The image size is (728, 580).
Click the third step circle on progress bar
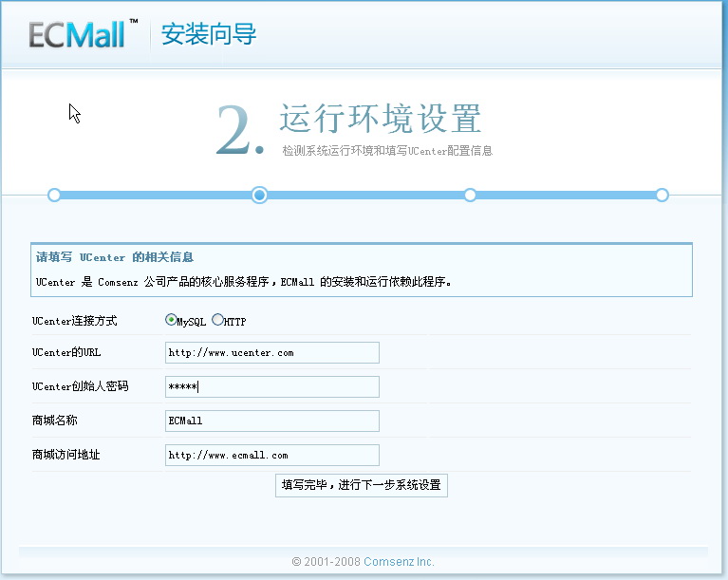click(x=470, y=195)
